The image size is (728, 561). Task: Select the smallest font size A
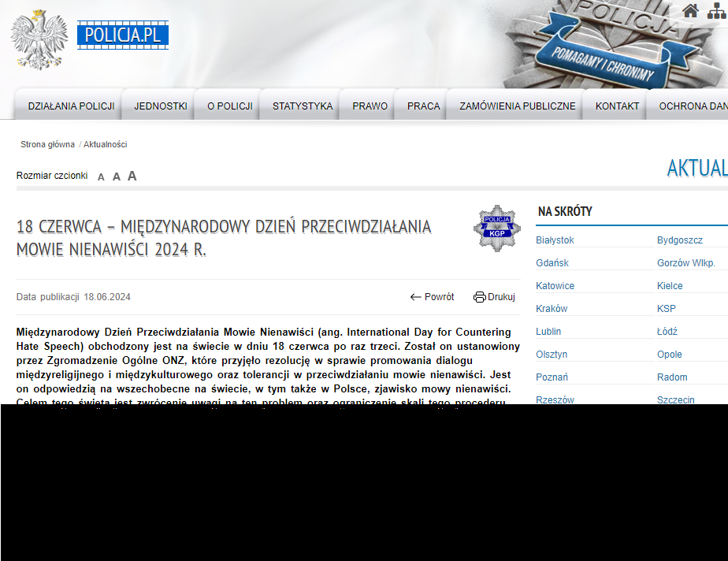tap(101, 177)
